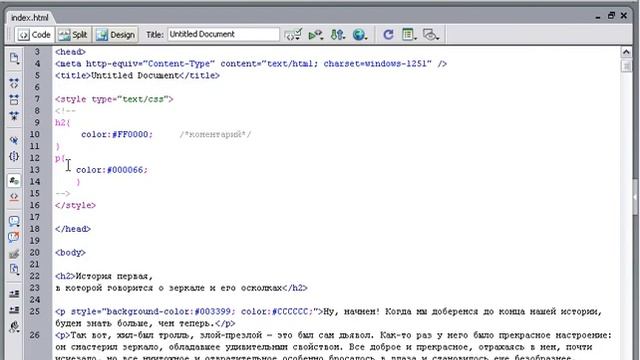This screenshot has width=640, height=360.
Task: Click the Format Source Code icon
Action: [x=14, y=327]
